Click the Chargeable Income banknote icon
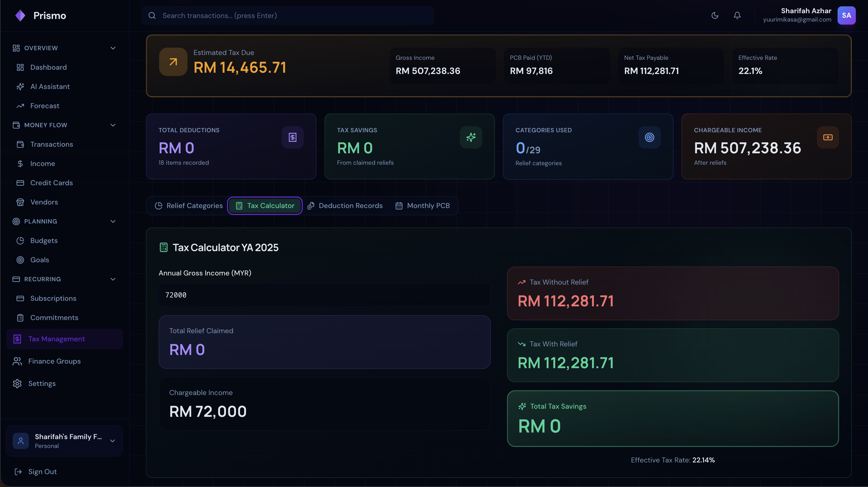 [x=827, y=137]
